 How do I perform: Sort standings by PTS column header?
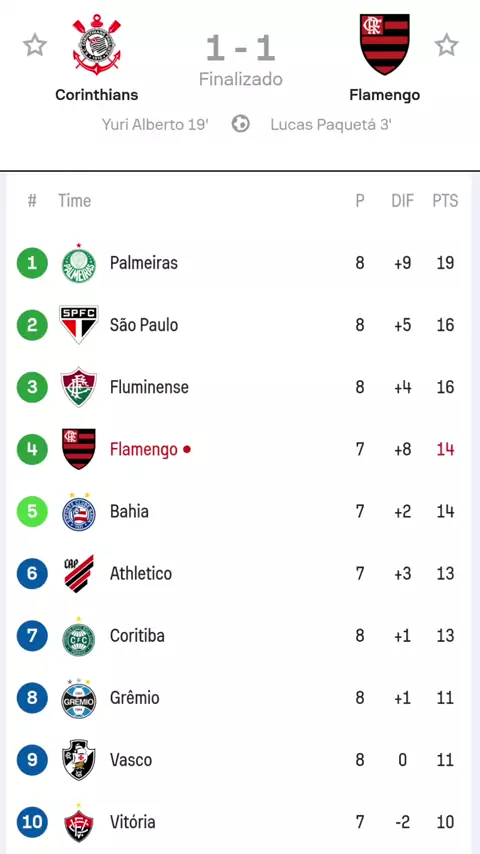[x=445, y=200]
